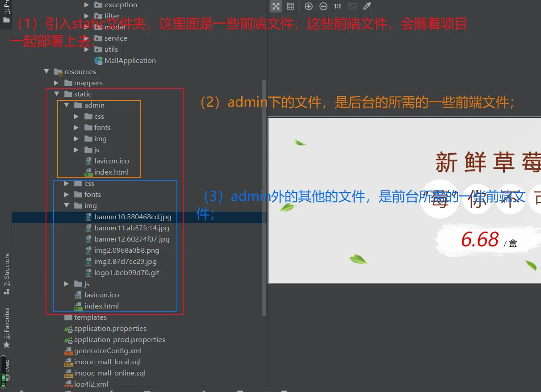Open the 1: Project tool window tab
Screen dimensions: 541x392
coord(6,13)
